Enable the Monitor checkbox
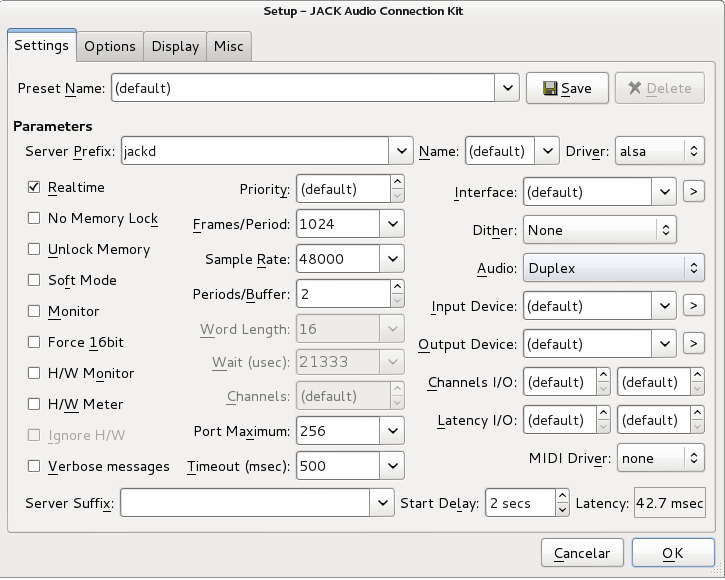Screen dimensions: 725x580 click(34, 311)
